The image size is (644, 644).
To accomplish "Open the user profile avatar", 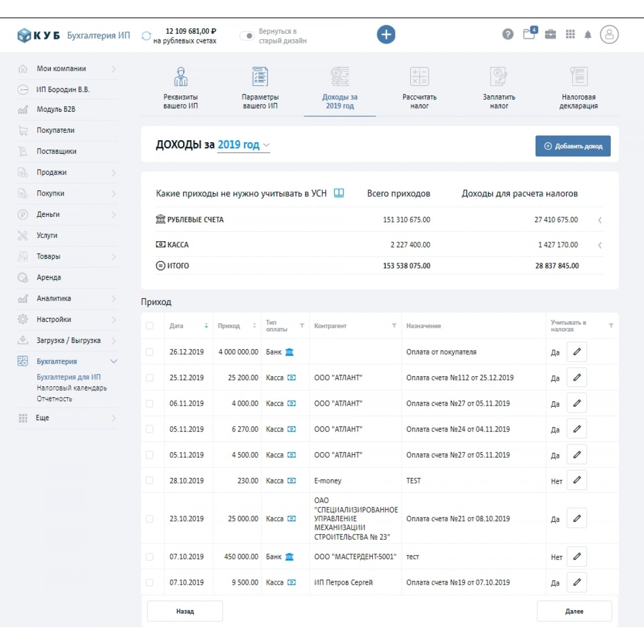I will coord(609,34).
